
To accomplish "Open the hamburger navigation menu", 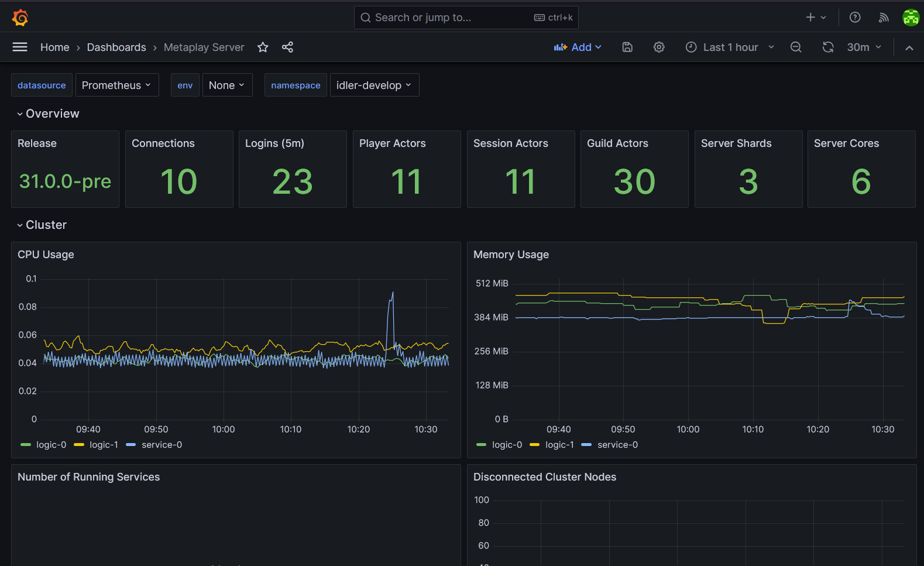I will (20, 47).
